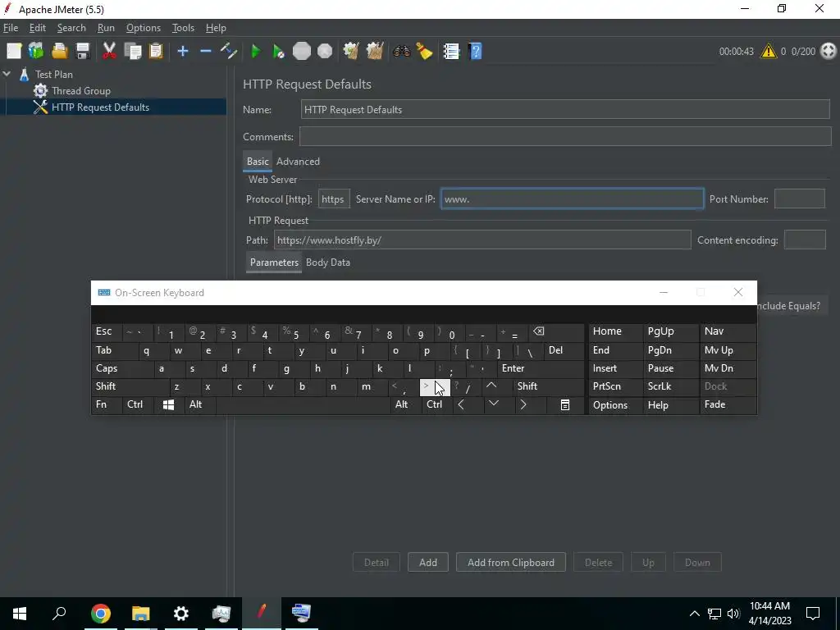
Task: Open the Options menu
Action: [143, 28]
